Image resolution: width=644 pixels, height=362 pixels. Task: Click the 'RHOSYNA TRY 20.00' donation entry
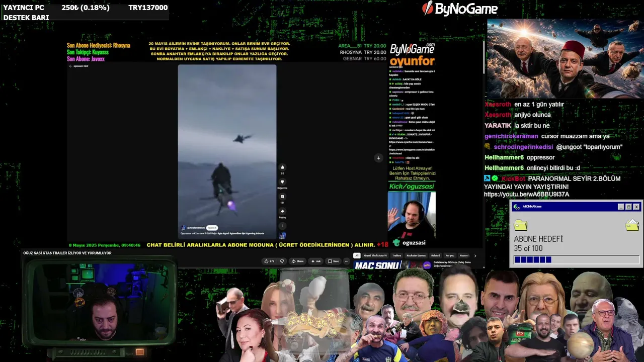point(363,52)
